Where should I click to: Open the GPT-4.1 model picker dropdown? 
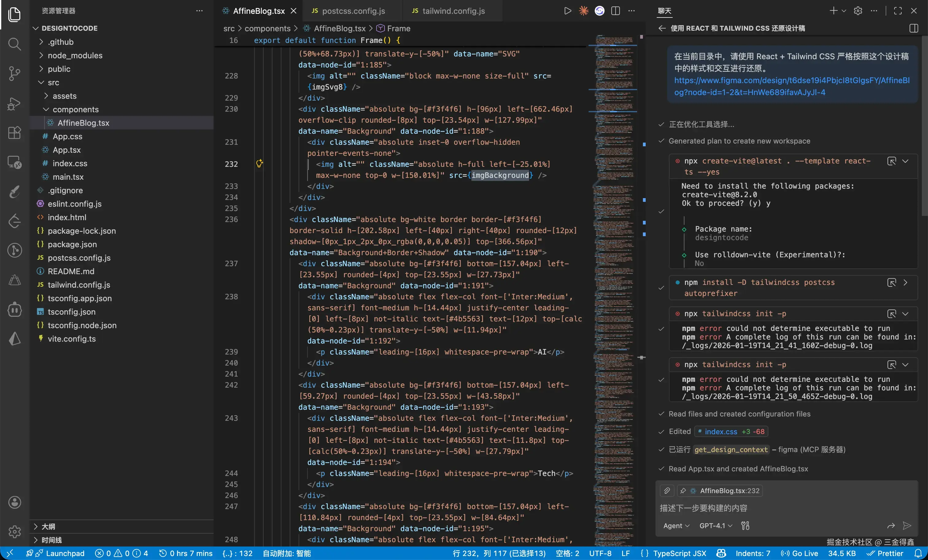(x=716, y=526)
